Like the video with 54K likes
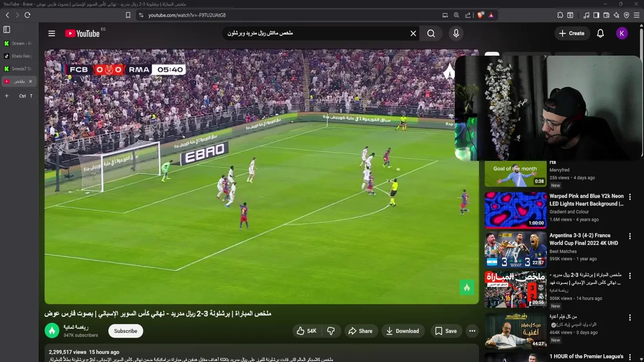This screenshot has height=362, width=644. point(306,331)
